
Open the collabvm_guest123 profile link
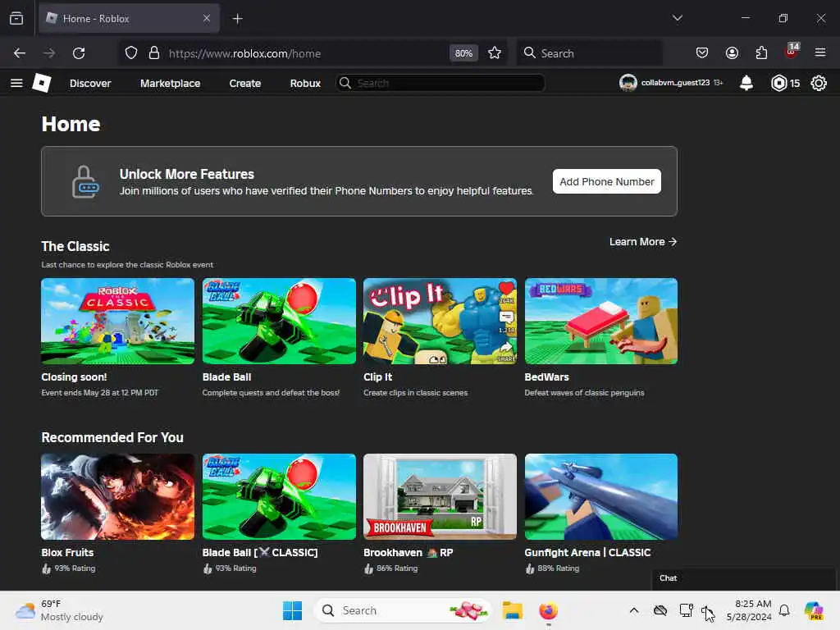point(675,83)
